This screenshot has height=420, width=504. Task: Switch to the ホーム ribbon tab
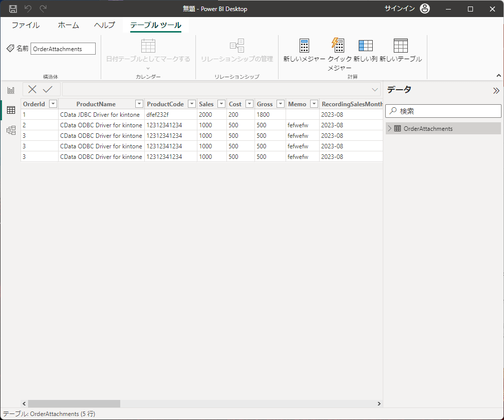68,25
